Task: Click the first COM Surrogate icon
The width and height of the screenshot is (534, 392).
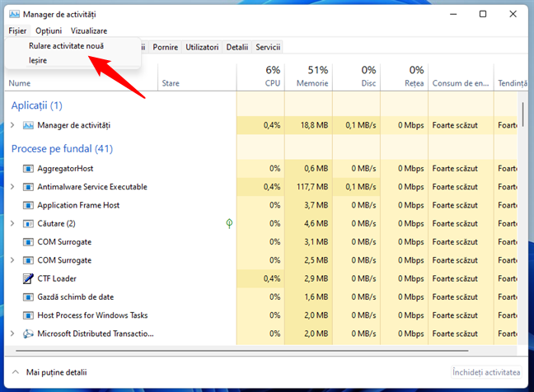Action: tap(28, 242)
